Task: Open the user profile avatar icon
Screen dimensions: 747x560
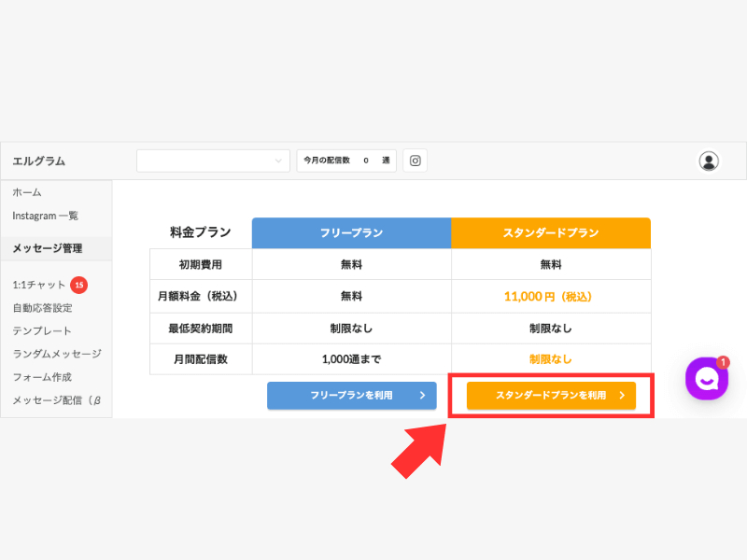Action: pos(709,161)
